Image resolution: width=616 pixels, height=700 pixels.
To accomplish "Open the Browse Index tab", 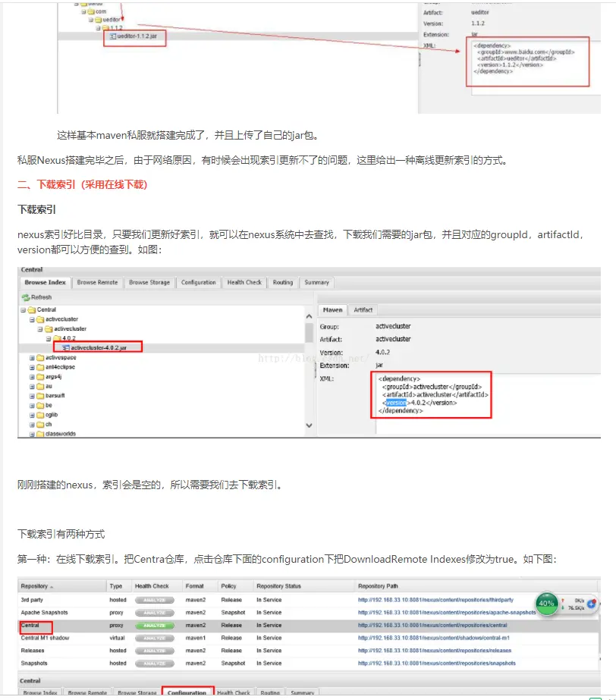I will tap(45, 283).
